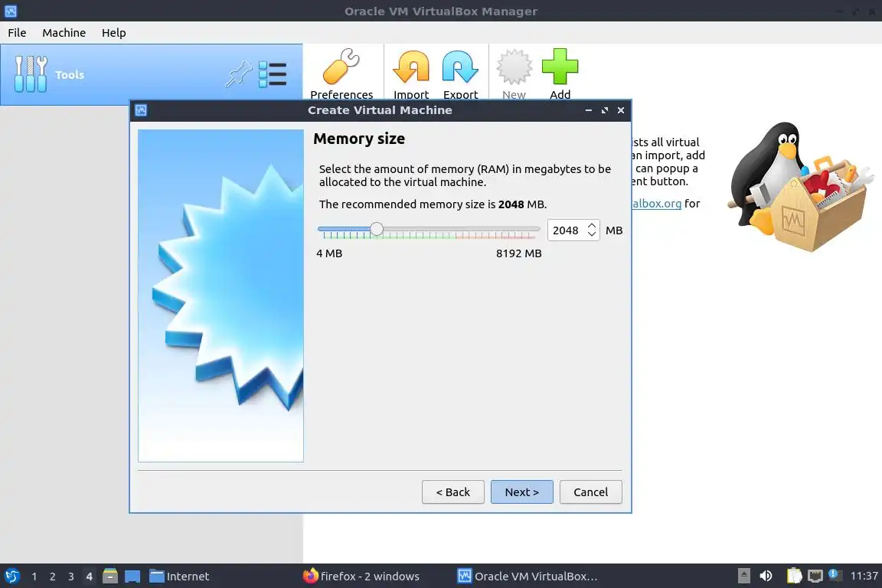This screenshot has height=588, width=882.
Task: Open the File menu
Action: pos(17,33)
